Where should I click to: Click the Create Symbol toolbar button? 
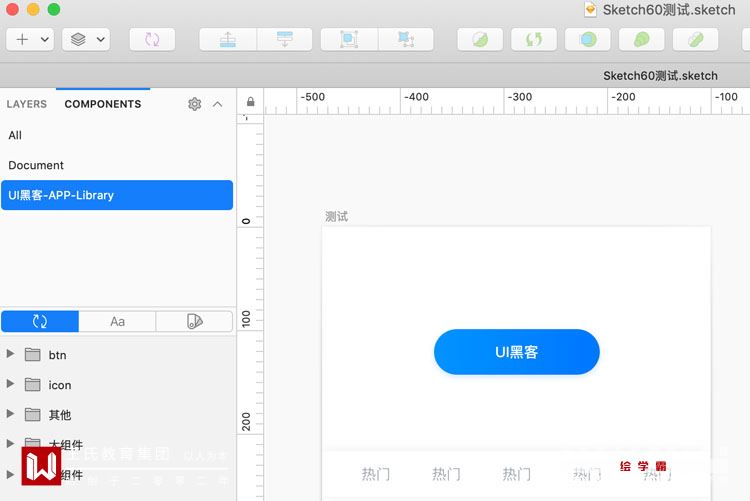tap(152, 39)
